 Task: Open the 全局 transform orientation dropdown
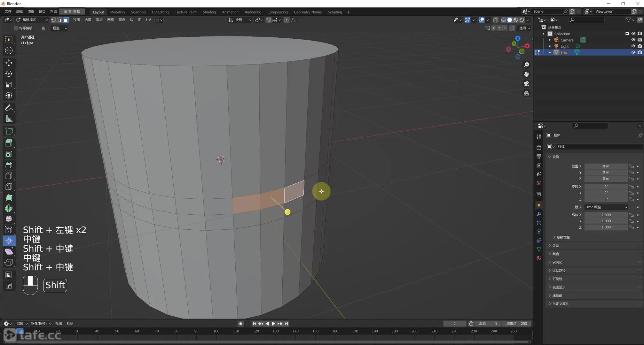click(x=240, y=20)
